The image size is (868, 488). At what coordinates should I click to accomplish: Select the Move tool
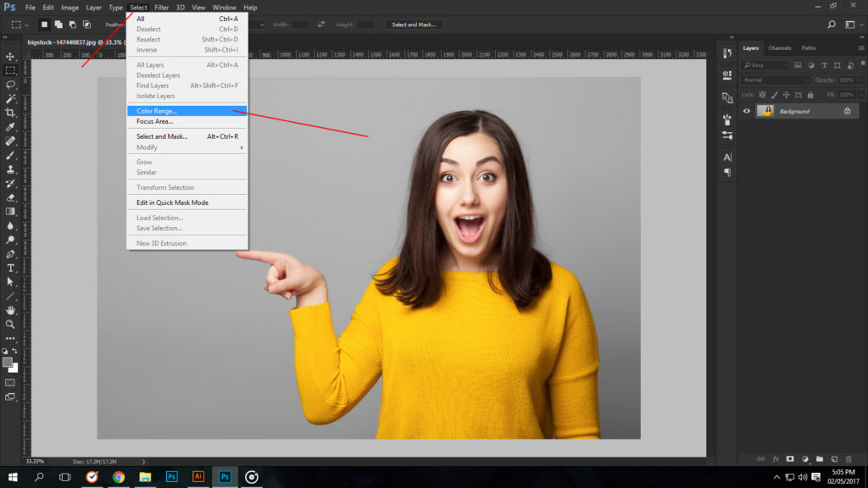10,56
